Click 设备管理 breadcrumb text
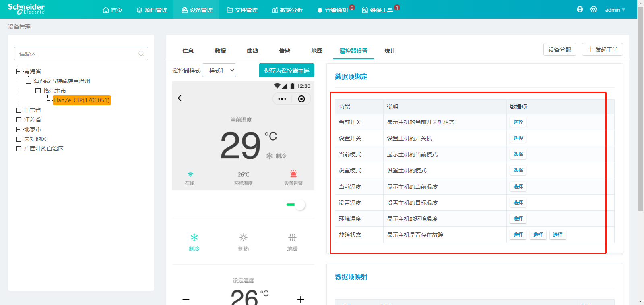The image size is (644, 305). click(19, 27)
